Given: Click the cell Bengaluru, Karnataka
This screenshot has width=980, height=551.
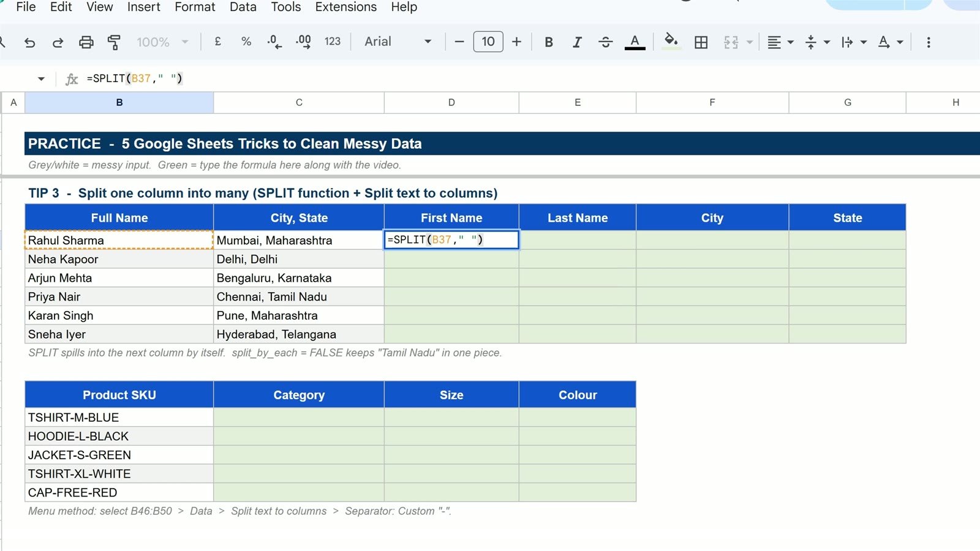Looking at the screenshot, I should 299,278.
